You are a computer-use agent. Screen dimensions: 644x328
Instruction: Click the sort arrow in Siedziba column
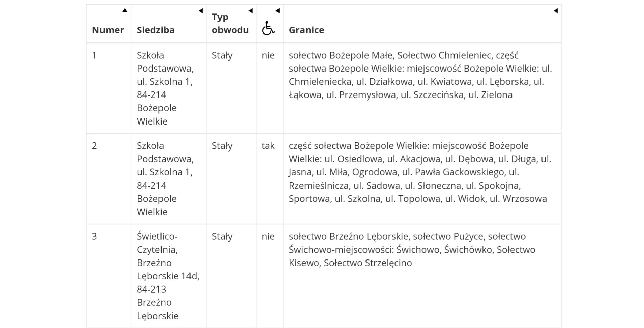point(201,11)
